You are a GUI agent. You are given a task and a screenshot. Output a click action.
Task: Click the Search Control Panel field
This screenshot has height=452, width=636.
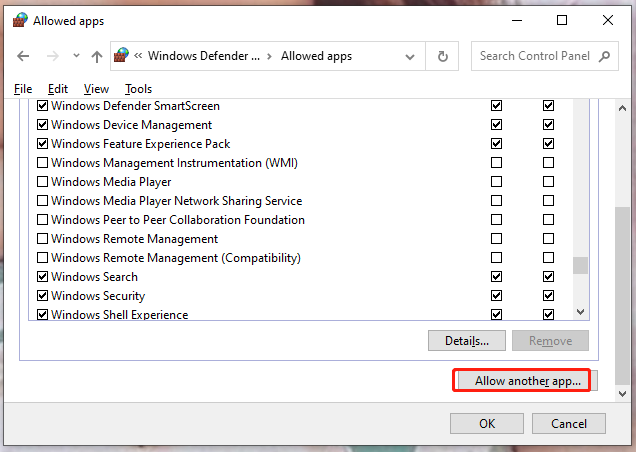click(535, 56)
